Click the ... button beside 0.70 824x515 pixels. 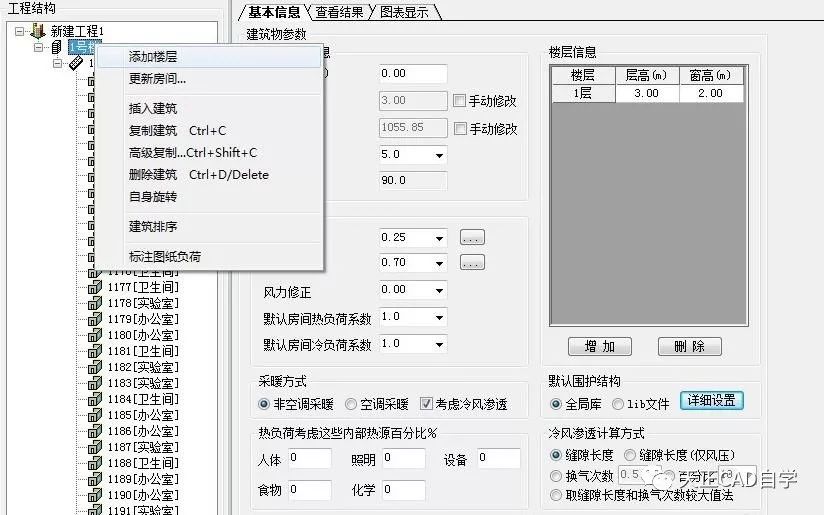(x=472, y=262)
